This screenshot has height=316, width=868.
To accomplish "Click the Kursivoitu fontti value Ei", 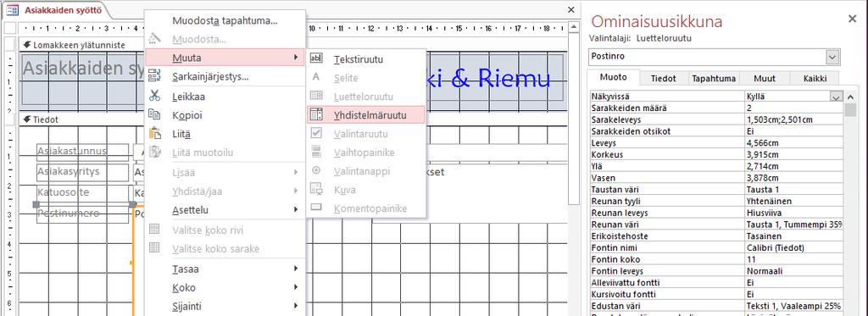I will click(x=793, y=295).
